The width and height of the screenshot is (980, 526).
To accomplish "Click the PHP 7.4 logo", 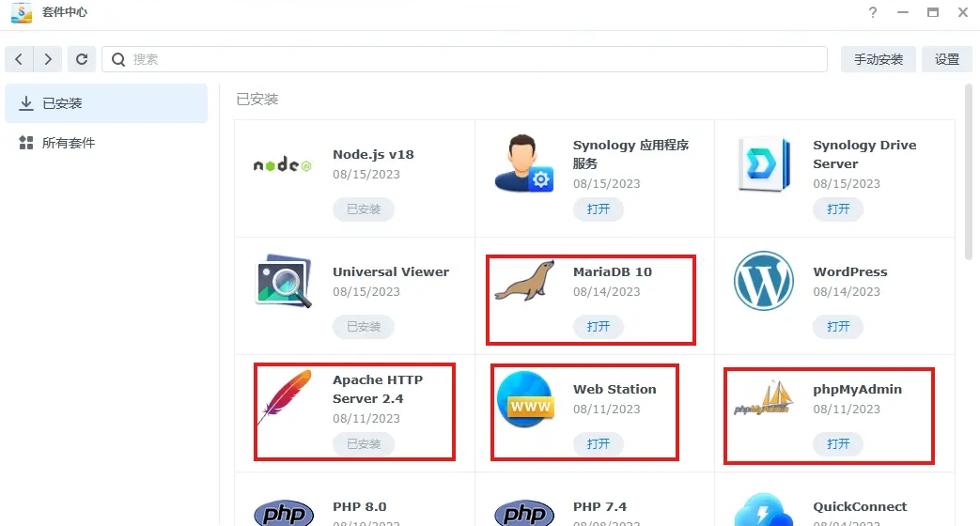I will pyautogui.click(x=523, y=512).
